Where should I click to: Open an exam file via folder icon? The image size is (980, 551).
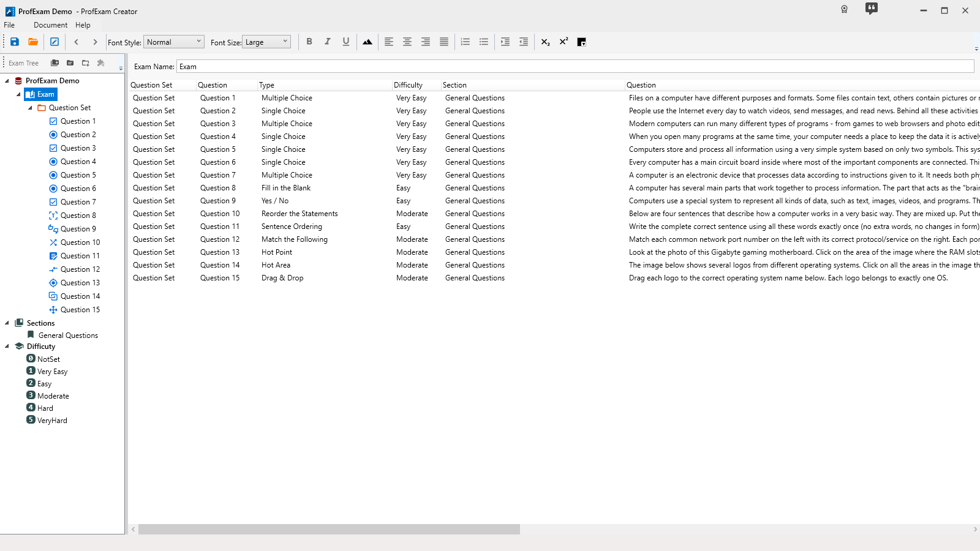33,42
